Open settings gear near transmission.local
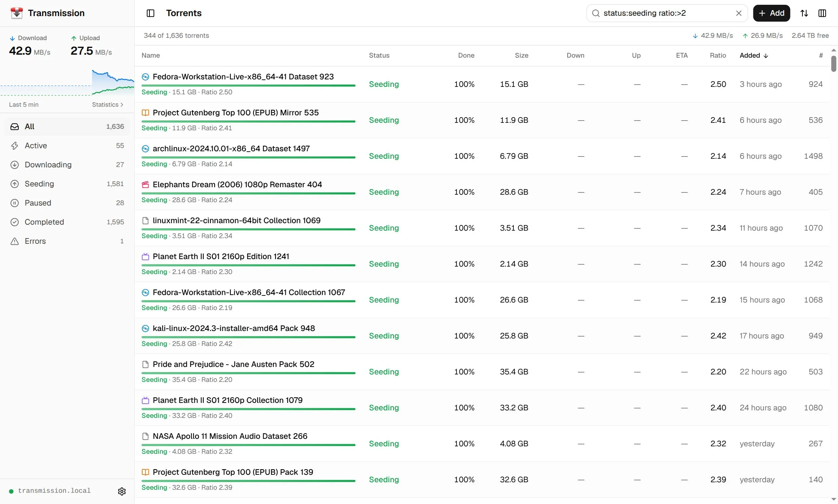838x504 pixels. coord(122,491)
